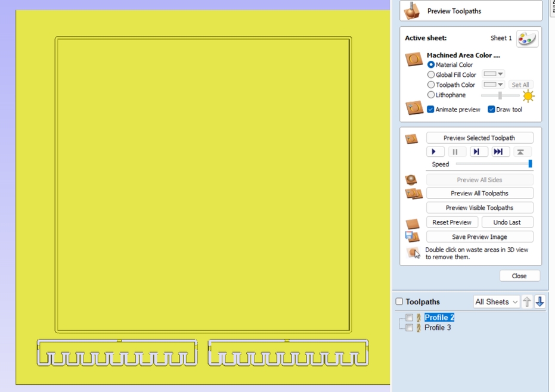Uncheck the Animate preview option
The height and width of the screenshot is (392, 555).
coord(431,109)
